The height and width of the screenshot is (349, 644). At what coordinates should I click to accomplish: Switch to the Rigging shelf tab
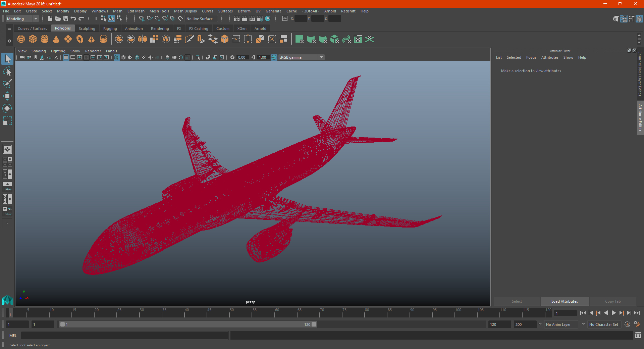tap(110, 29)
